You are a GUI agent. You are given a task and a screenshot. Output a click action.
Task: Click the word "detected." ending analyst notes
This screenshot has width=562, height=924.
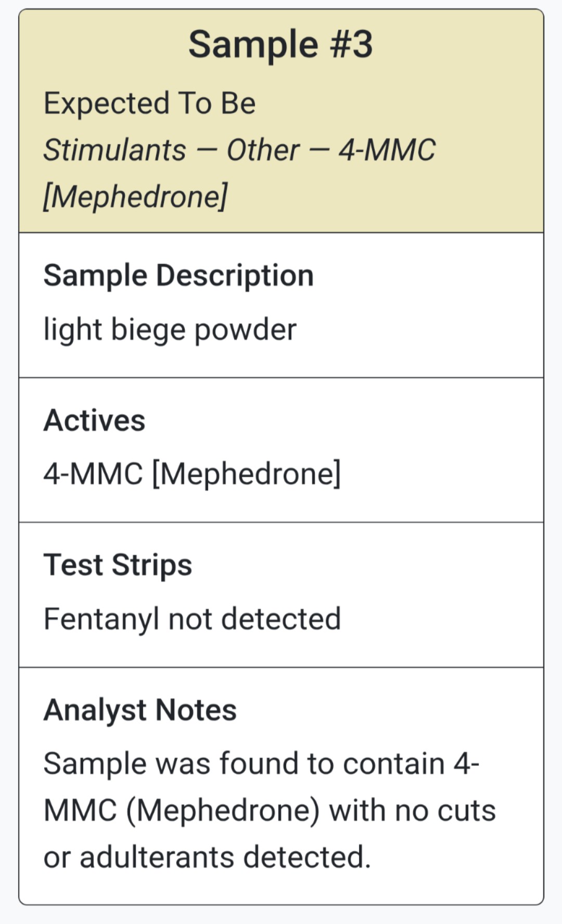coord(307,857)
